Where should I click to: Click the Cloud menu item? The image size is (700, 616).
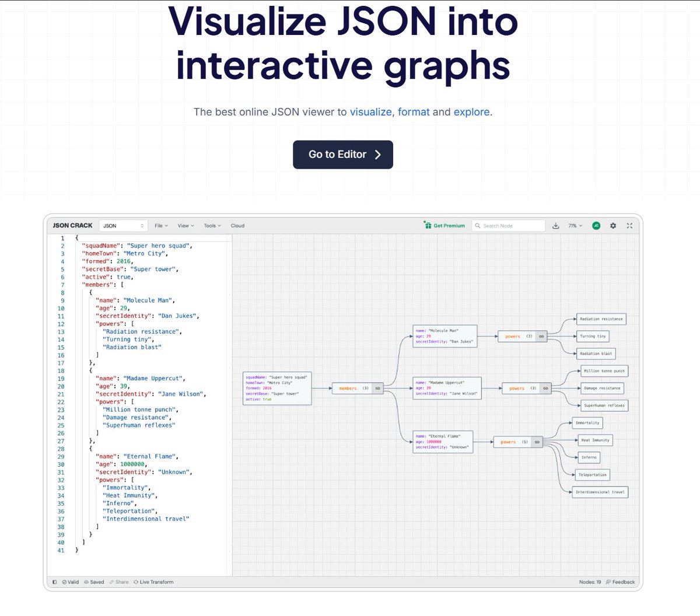click(237, 226)
